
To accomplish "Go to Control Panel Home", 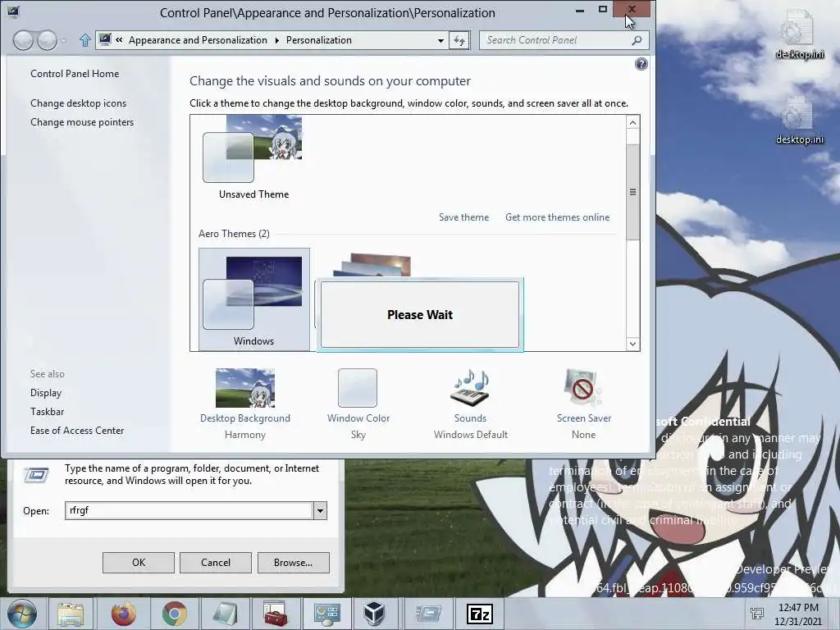I will (x=75, y=74).
